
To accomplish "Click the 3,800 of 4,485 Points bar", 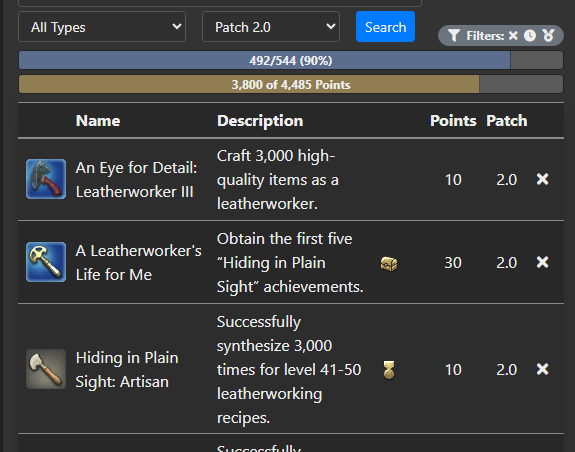I will pos(291,84).
